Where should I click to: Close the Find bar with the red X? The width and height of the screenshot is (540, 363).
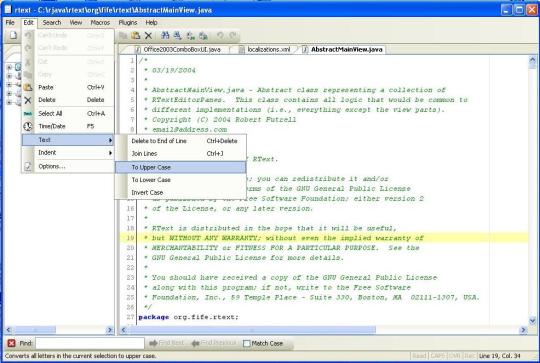pyautogui.click(x=11, y=343)
